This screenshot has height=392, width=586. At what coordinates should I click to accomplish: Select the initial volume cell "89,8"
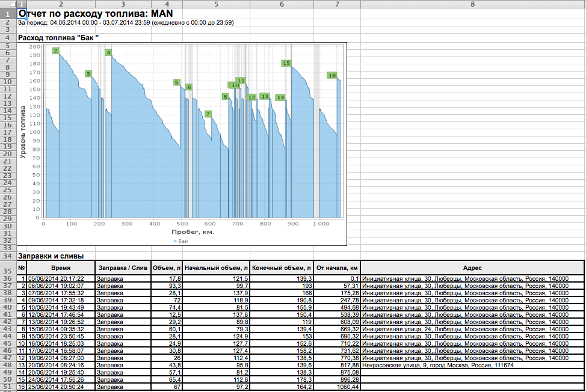(x=217, y=322)
